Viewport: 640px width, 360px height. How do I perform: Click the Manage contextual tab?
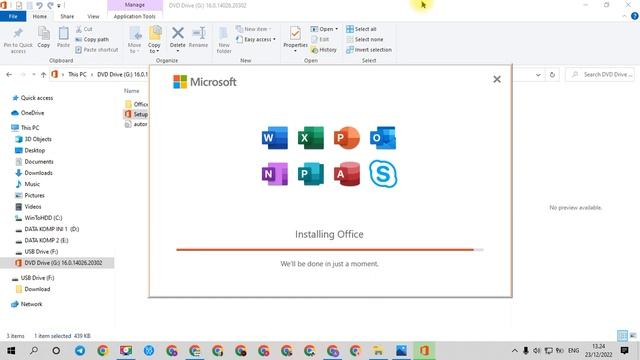tap(135, 5)
